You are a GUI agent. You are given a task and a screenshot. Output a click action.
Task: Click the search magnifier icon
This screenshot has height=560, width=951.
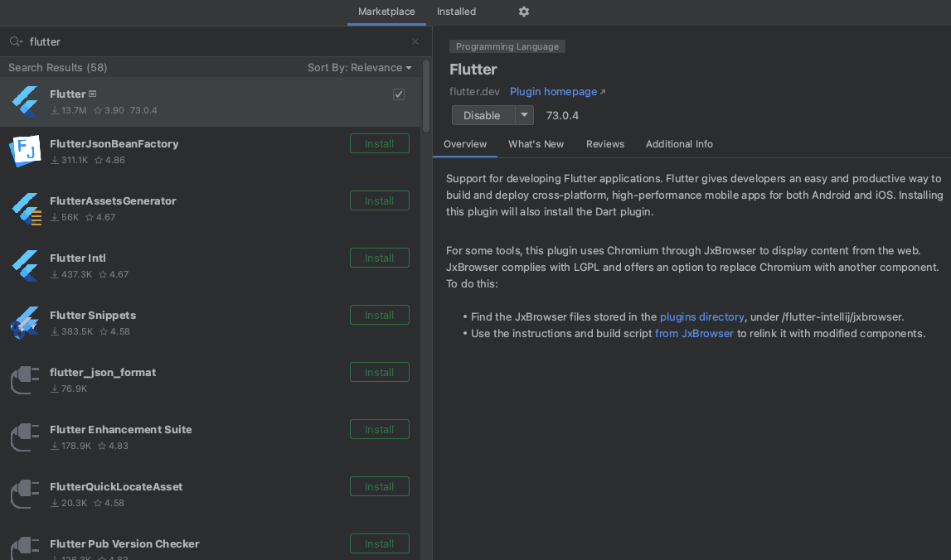tap(15, 41)
